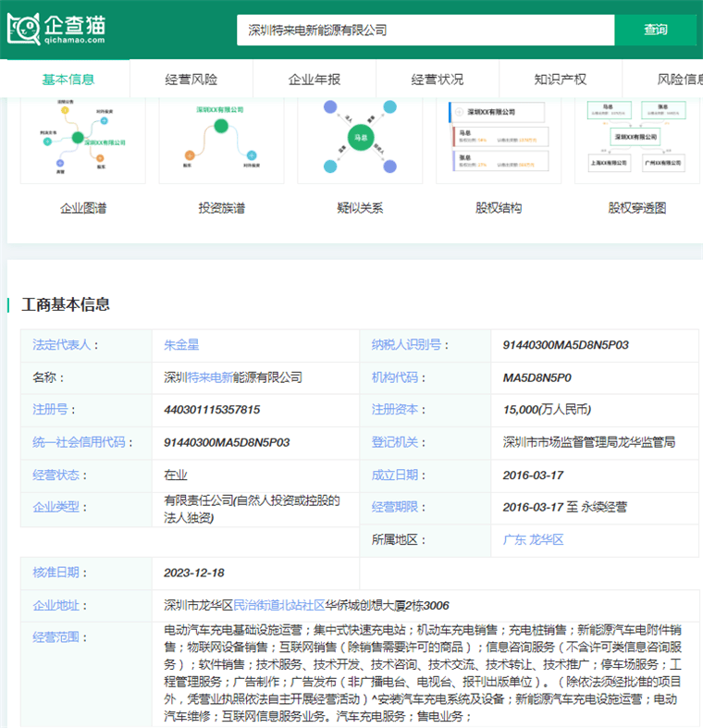Click the 企业图谱 caption label

point(83,208)
